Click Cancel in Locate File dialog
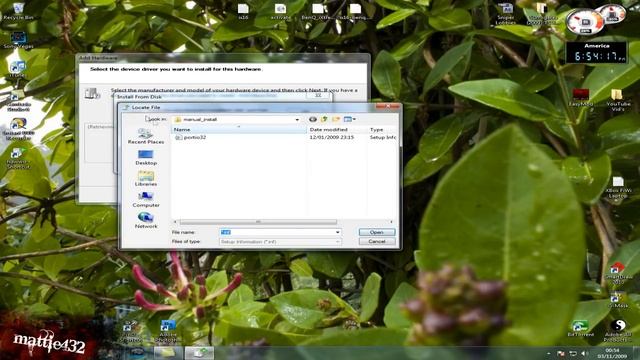Image resolution: width=640 pixels, height=360 pixels. (377, 242)
